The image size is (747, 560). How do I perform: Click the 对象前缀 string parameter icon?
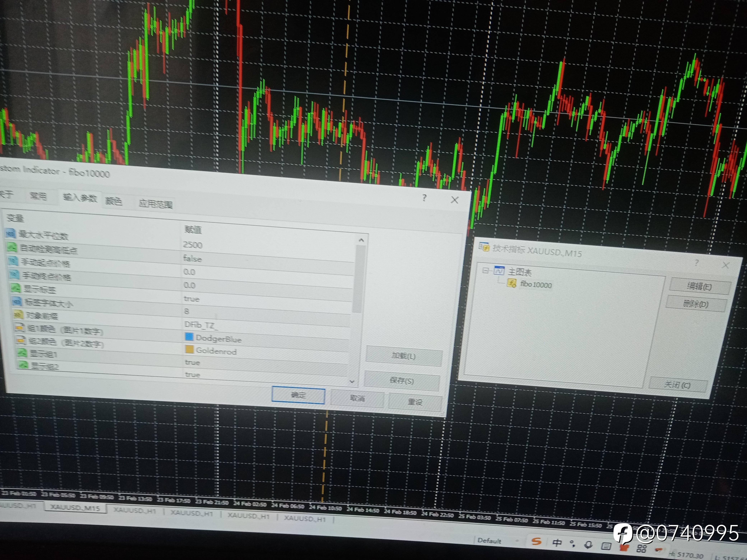[18, 315]
